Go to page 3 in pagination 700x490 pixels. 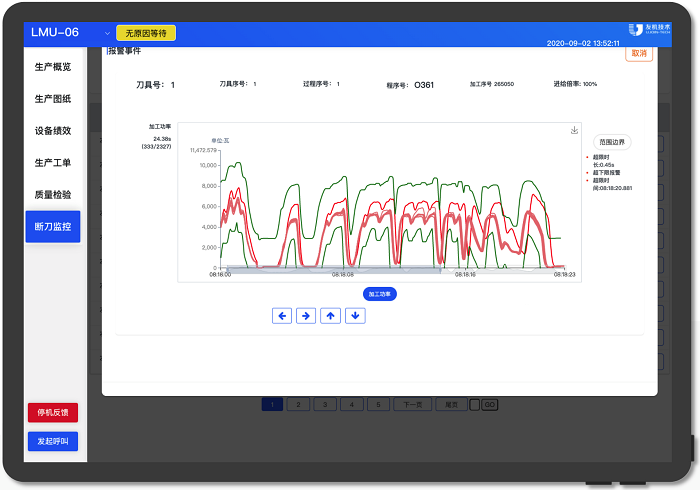(325, 405)
